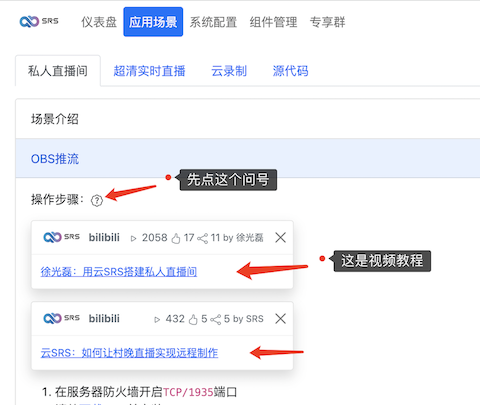Close the 云SRS bilibili video card

point(280,319)
